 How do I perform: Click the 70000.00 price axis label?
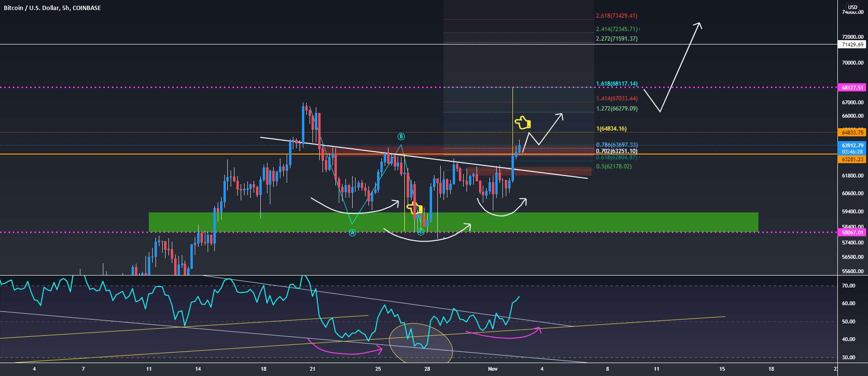[853, 63]
